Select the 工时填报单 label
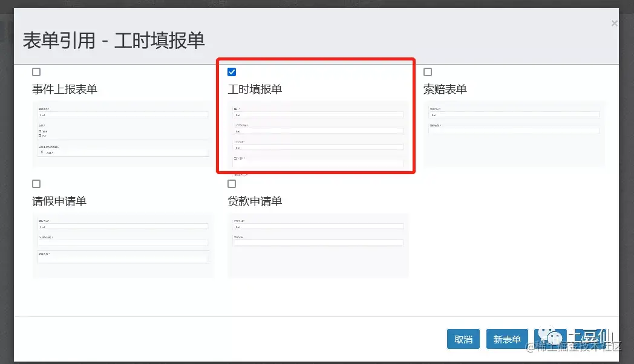Screen dimensions: 634x364 pos(256,89)
